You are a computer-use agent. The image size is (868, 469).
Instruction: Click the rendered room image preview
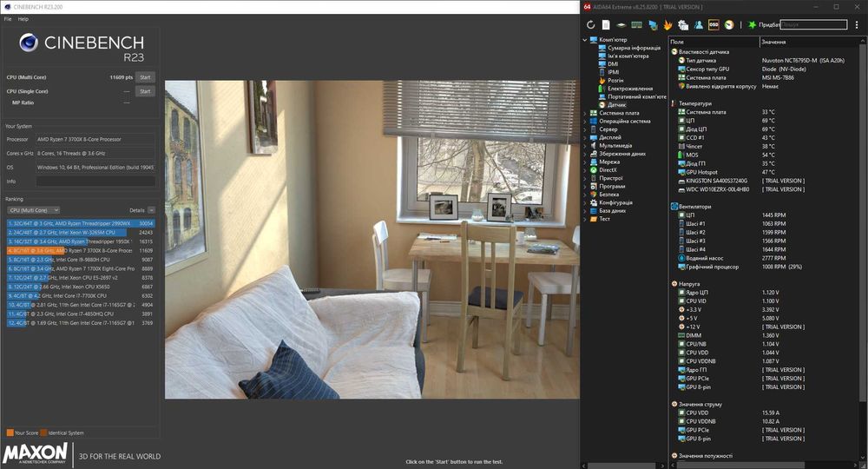[372, 239]
